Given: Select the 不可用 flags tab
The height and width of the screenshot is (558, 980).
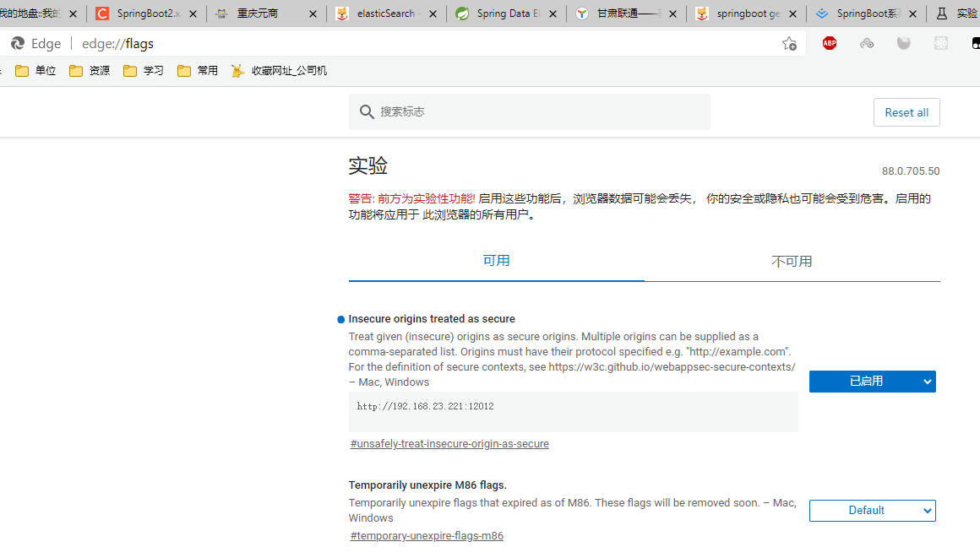Looking at the screenshot, I should pos(792,261).
